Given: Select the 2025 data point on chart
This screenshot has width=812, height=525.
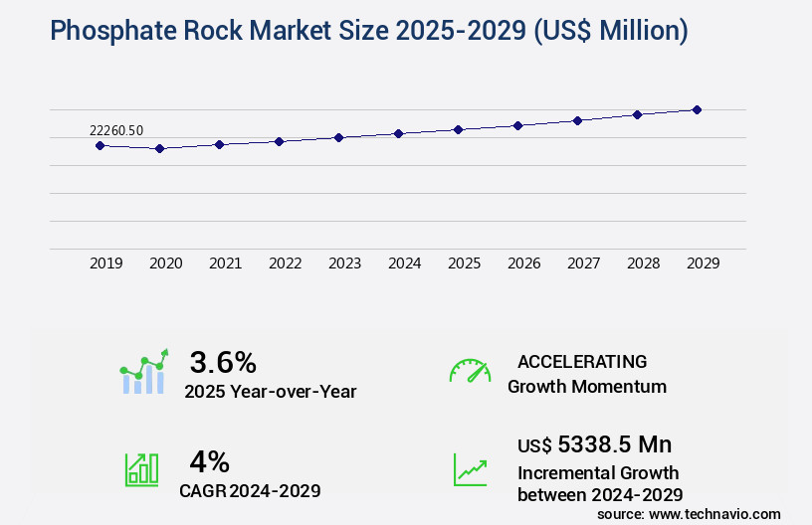Looking at the screenshot, I should [458, 129].
